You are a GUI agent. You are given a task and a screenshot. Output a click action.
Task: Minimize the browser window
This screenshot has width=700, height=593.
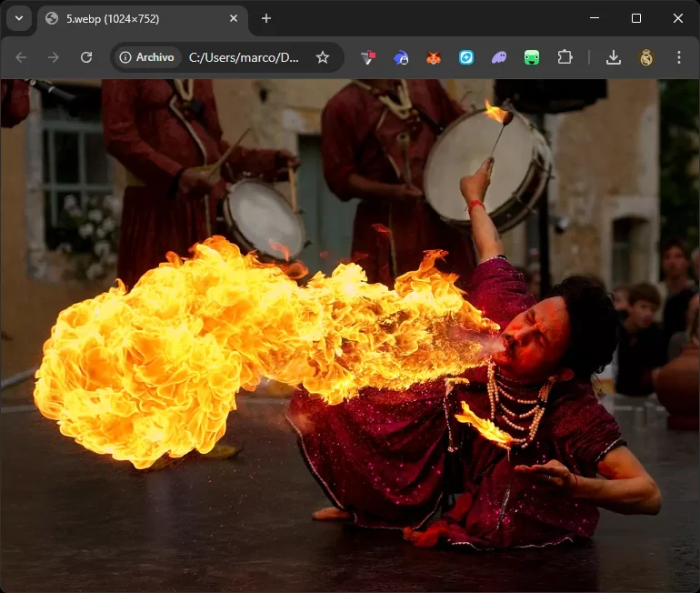coord(595,18)
